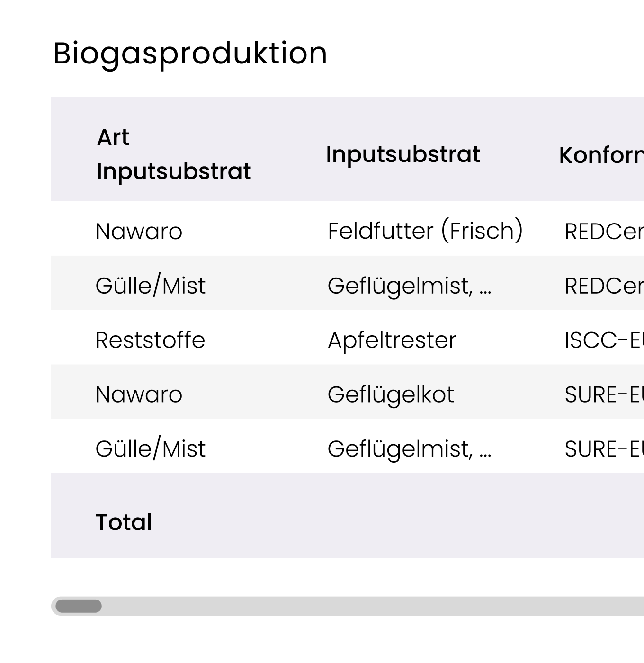Click the Biogasproduktion title
The height and width of the screenshot is (663, 644).
click(x=189, y=53)
